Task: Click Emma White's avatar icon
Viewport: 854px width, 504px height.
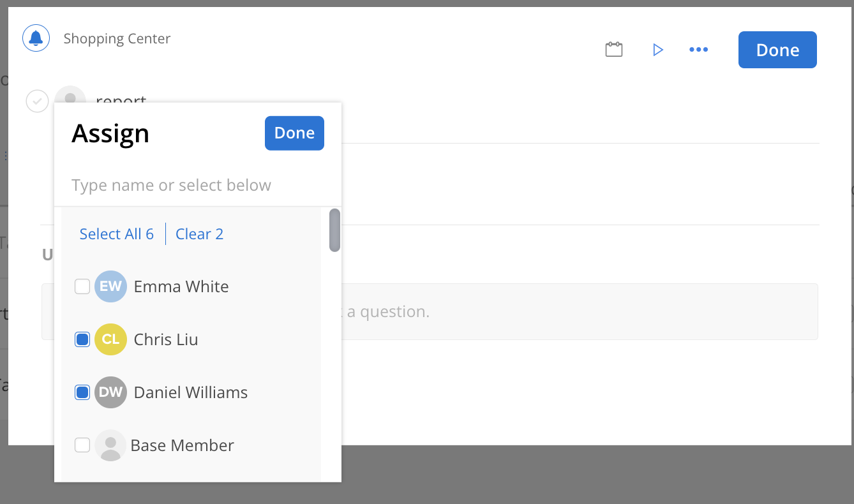Action: tap(110, 286)
